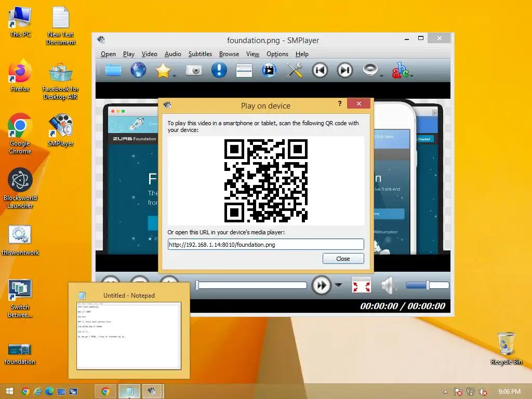Click the running Notepad taskbar button
Viewport: 532px width, 399px height.
coord(129,392)
